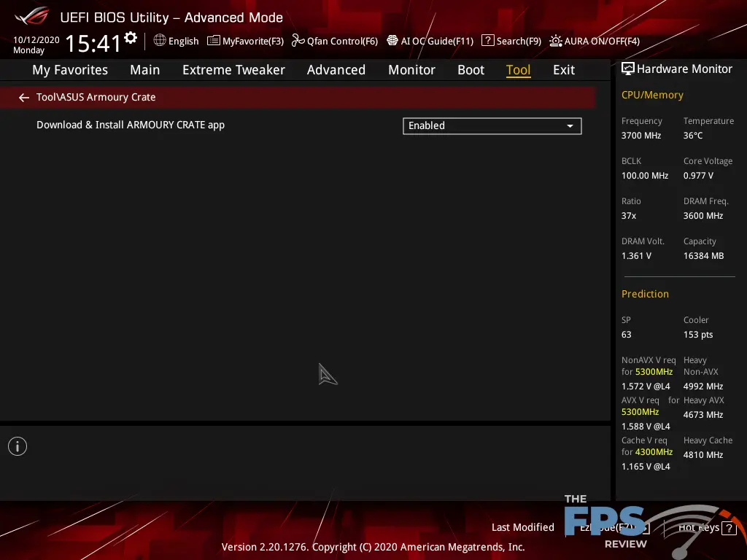The image size is (747, 560).
Task: Click the AI OC brain icon
Action: click(x=392, y=41)
